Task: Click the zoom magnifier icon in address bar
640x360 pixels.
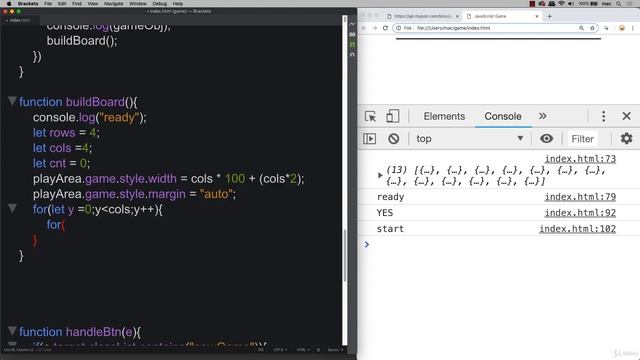Action: (x=581, y=28)
